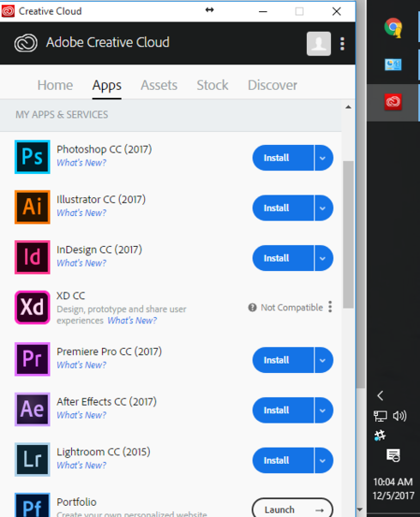Open After Effects What's New link

point(81,415)
